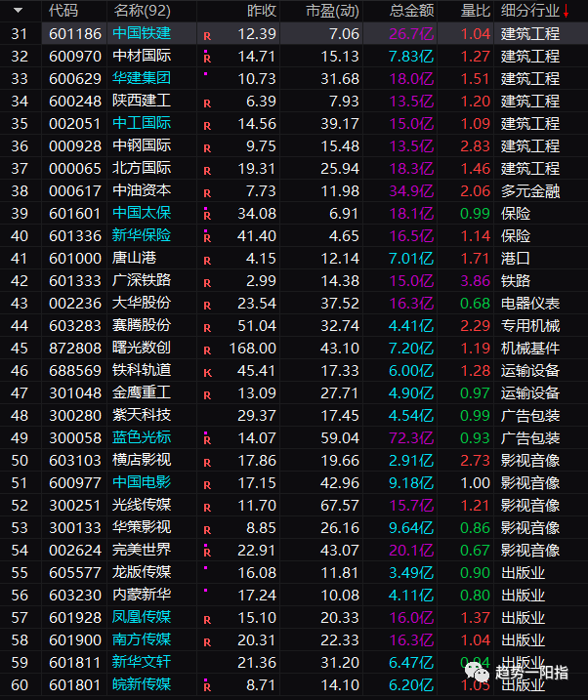
Task: Sort by 量比 column header
Action: point(475,11)
